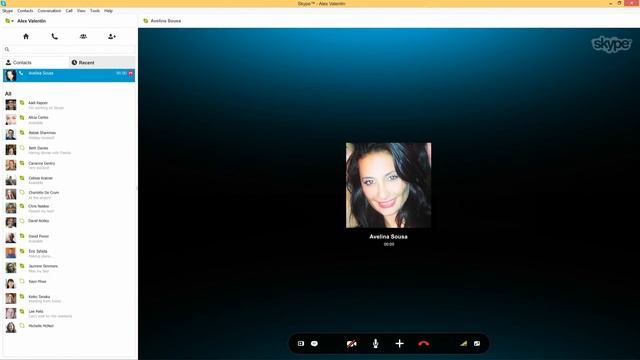Toggle the contacts sidebar from call bar
This screenshot has width=640, height=360.
[x=301, y=344]
